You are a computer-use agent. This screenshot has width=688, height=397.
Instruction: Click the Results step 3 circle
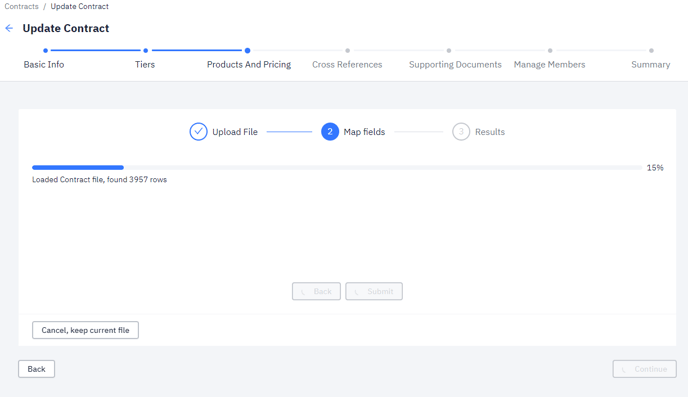coord(461,132)
